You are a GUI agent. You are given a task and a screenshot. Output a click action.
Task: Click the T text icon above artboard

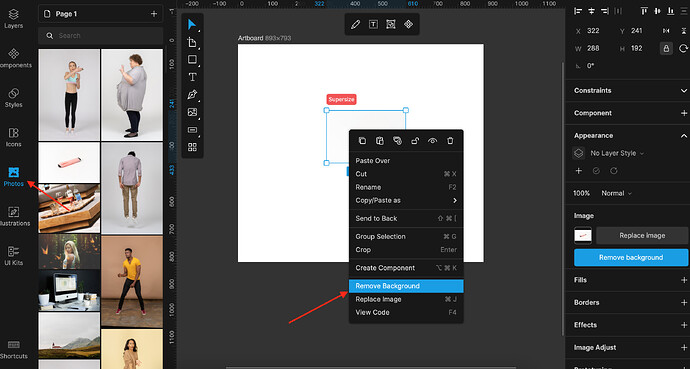coord(373,25)
